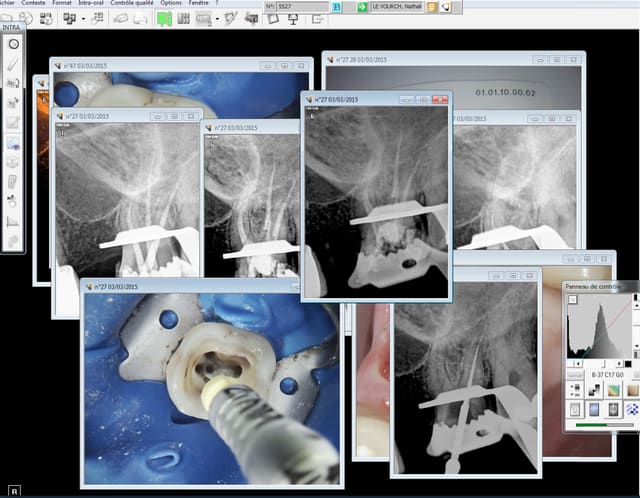The height and width of the screenshot is (498, 640).
Task: Open the Format menu
Action: pos(62,2)
